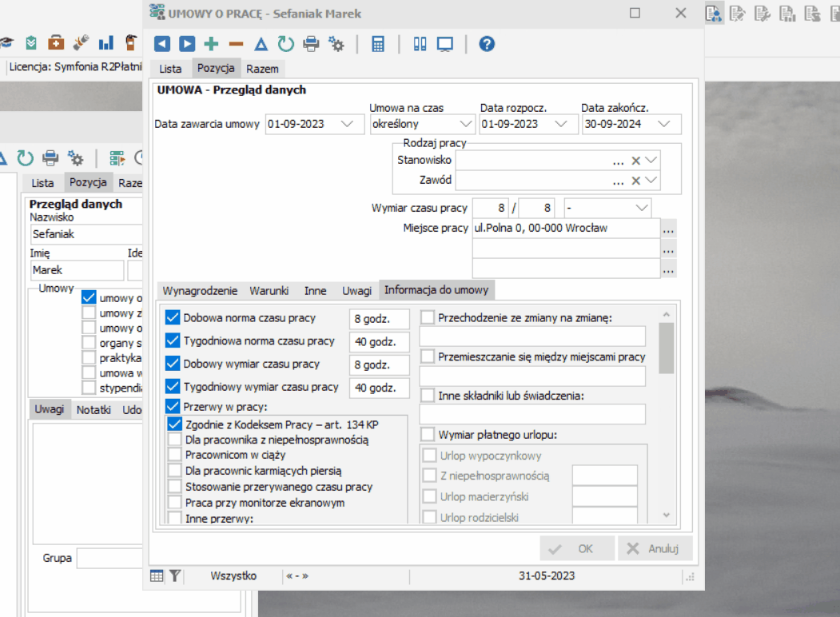
Task: Open Stanowisko ellipsis picker
Action: tap(619, 161)
